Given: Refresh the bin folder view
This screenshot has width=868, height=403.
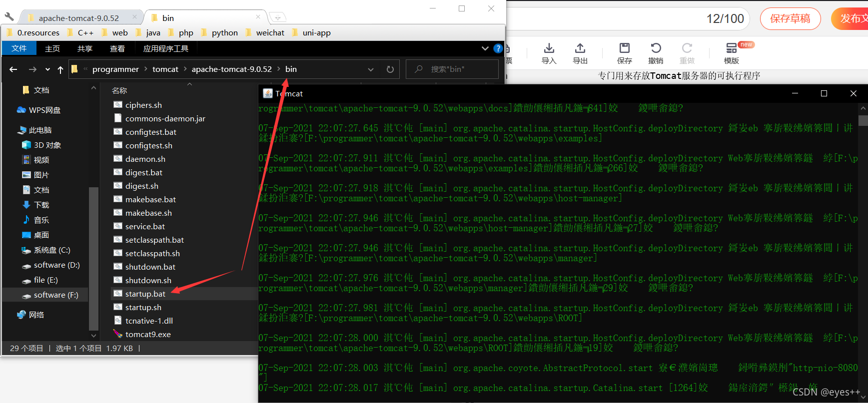Looking at the screenshot, I should pyautogui.click(x=390, y=69).
